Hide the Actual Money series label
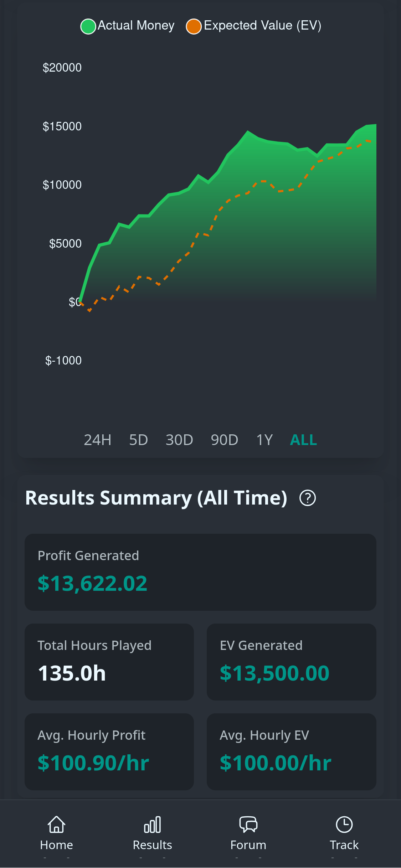This screenshot has width=401, height=868. coord(136,26)
